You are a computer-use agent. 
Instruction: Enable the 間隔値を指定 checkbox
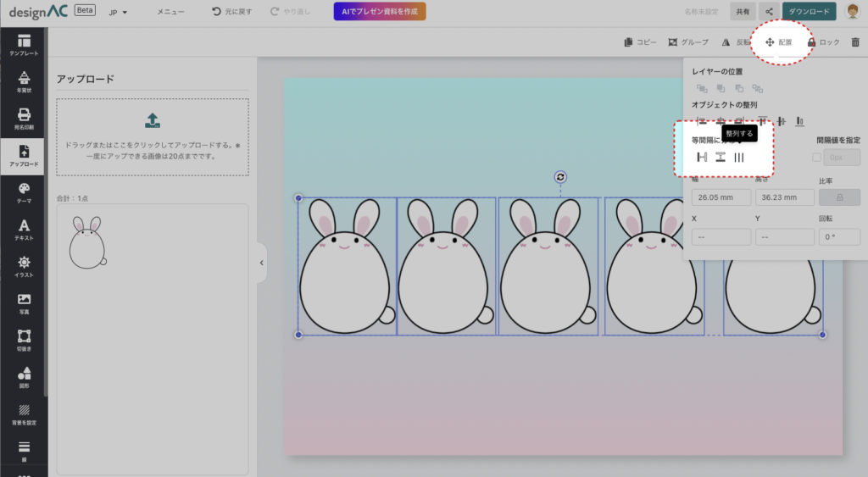coord(817,158)
